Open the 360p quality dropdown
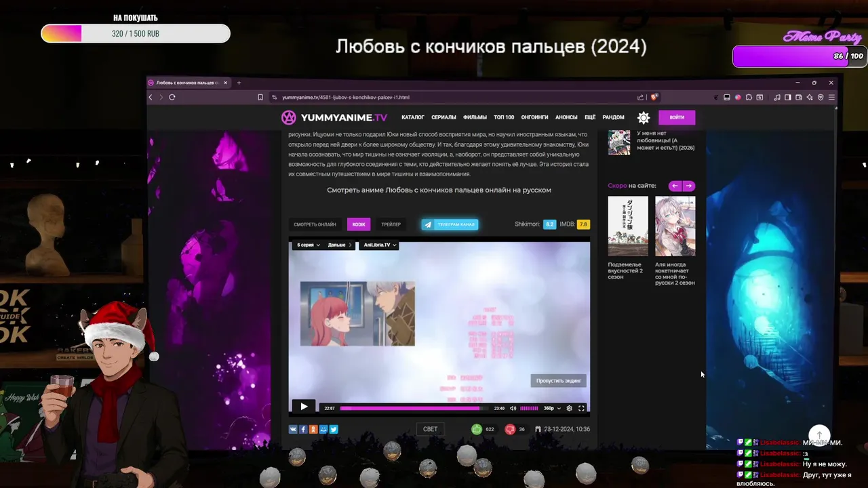Viewport: 868px width, 488px height. point(552,408)
